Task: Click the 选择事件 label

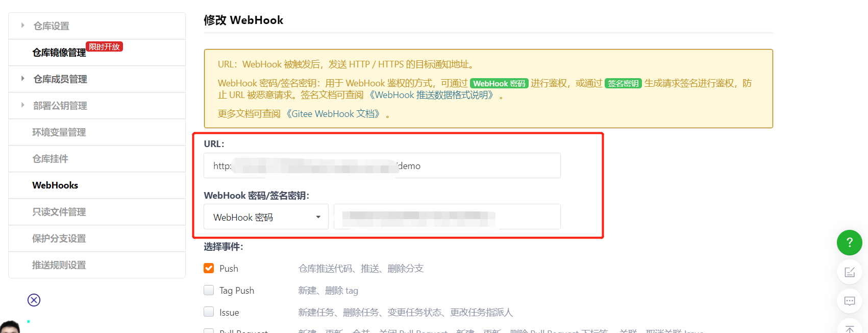Action: (224, 247)
